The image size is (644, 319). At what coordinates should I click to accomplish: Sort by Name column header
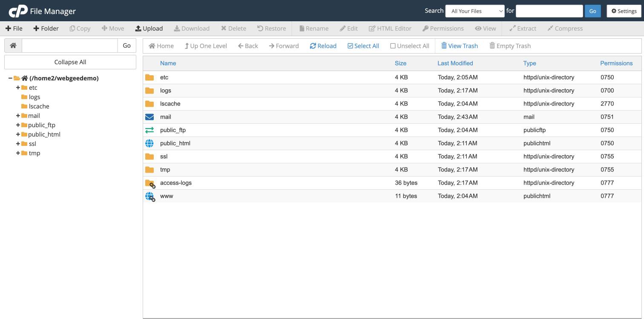(168, 63)
